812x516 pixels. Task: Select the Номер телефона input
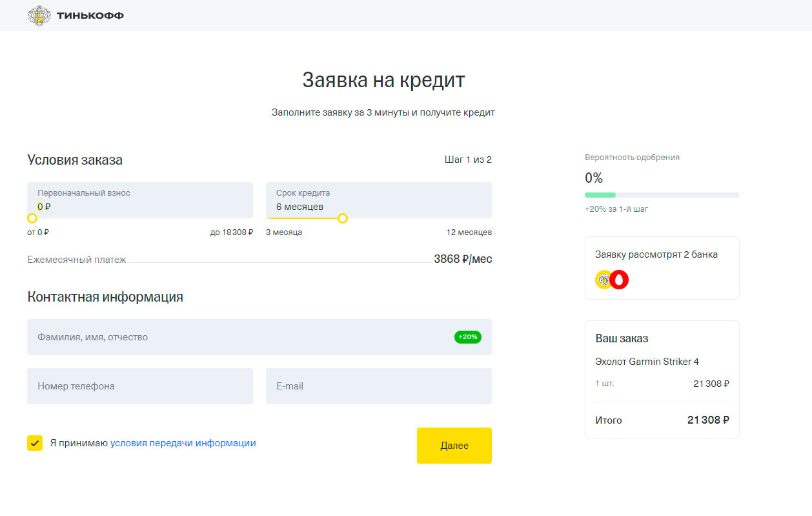click(x=139, y=386)
